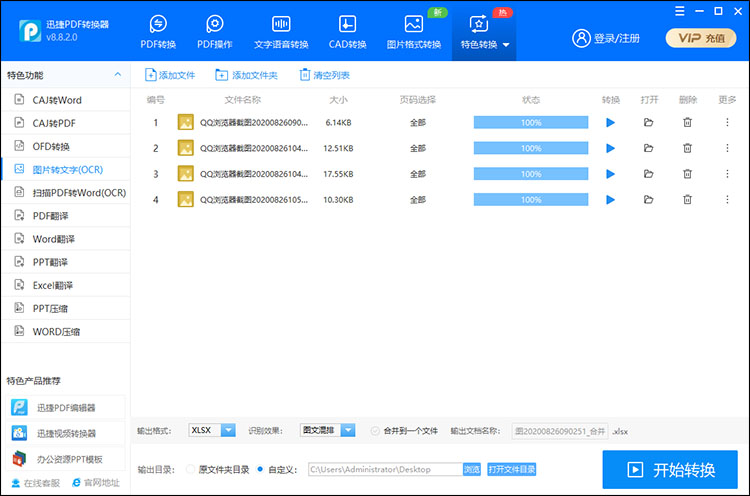
Task: Select CAJ转Word in the sidebar
Action: coord(66,100)
